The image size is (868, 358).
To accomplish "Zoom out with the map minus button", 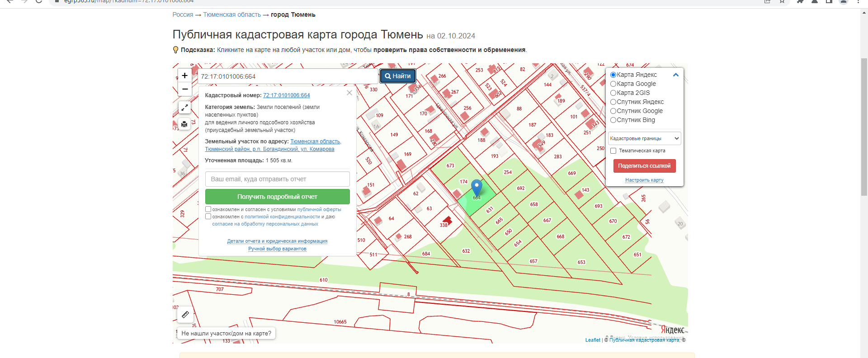I will [184, 89].
